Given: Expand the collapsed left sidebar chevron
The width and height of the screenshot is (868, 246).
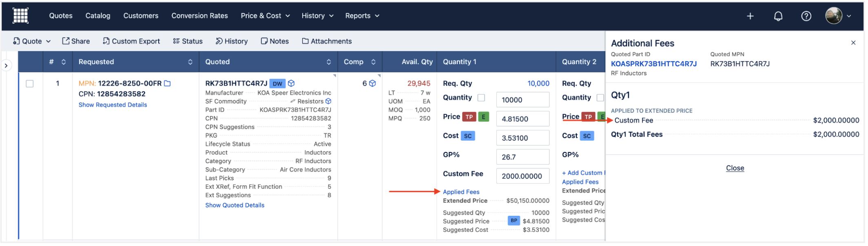Looking at the screenshot, I should point(6,65).
